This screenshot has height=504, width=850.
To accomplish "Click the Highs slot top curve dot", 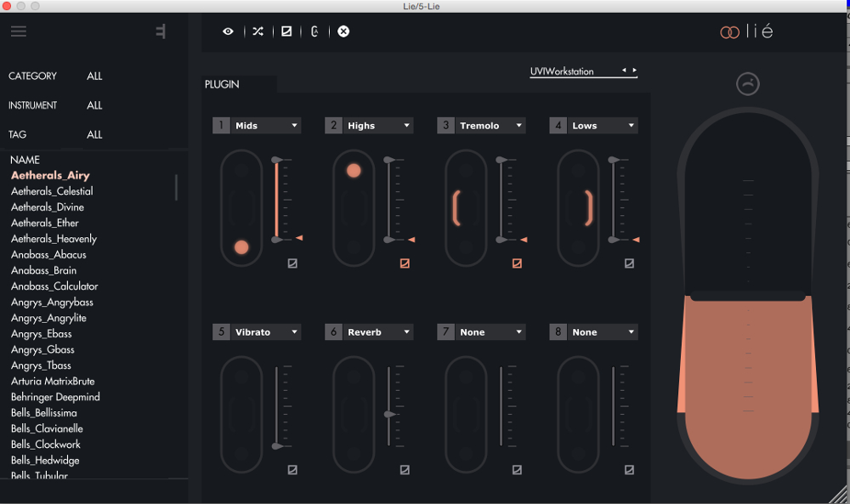I will click(x=354, y=171).
